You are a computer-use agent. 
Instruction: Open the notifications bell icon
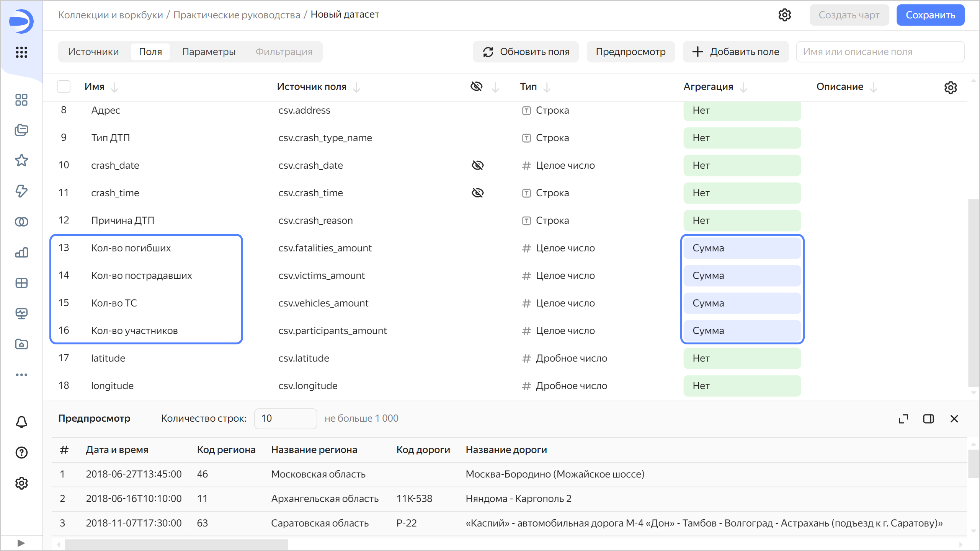click(21, 422)
